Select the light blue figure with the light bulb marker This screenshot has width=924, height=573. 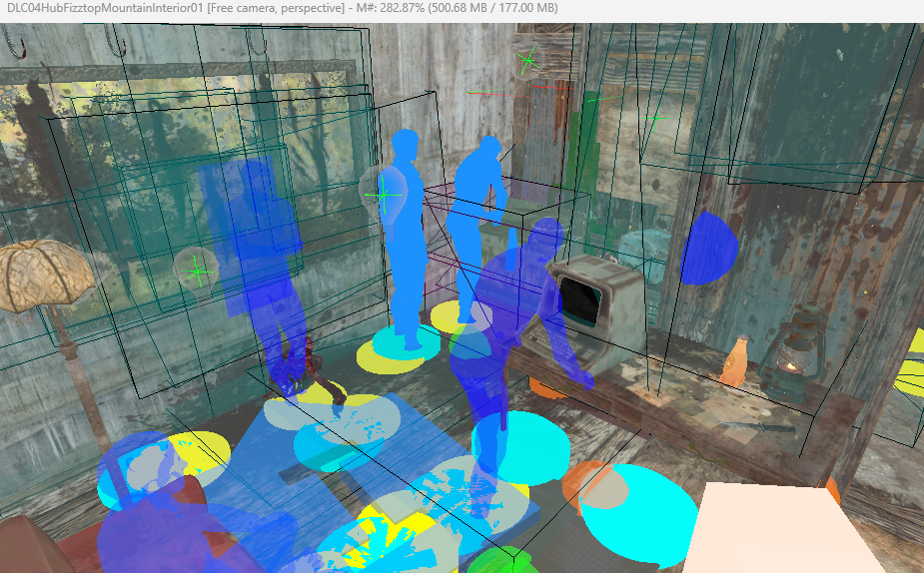[407, 239]
